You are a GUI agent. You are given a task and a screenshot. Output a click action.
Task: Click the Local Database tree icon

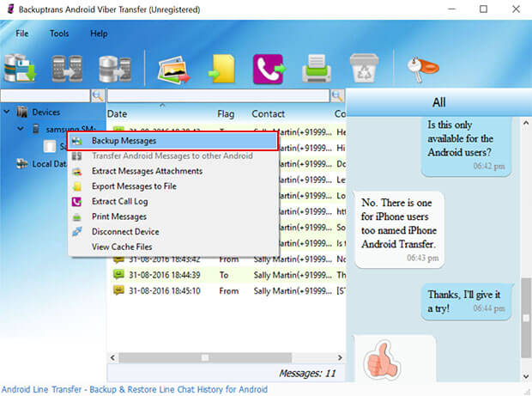[x=22, y=164]
